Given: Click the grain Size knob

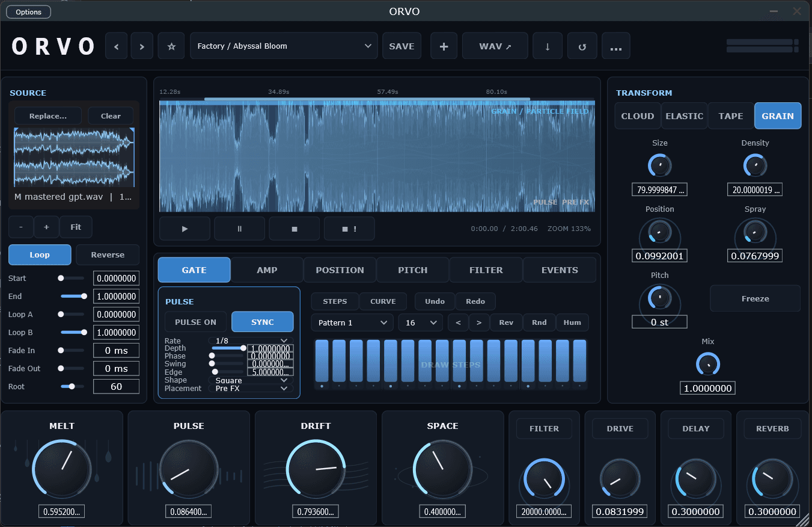Looking at the screenshot, I should [x=659, y=165].
